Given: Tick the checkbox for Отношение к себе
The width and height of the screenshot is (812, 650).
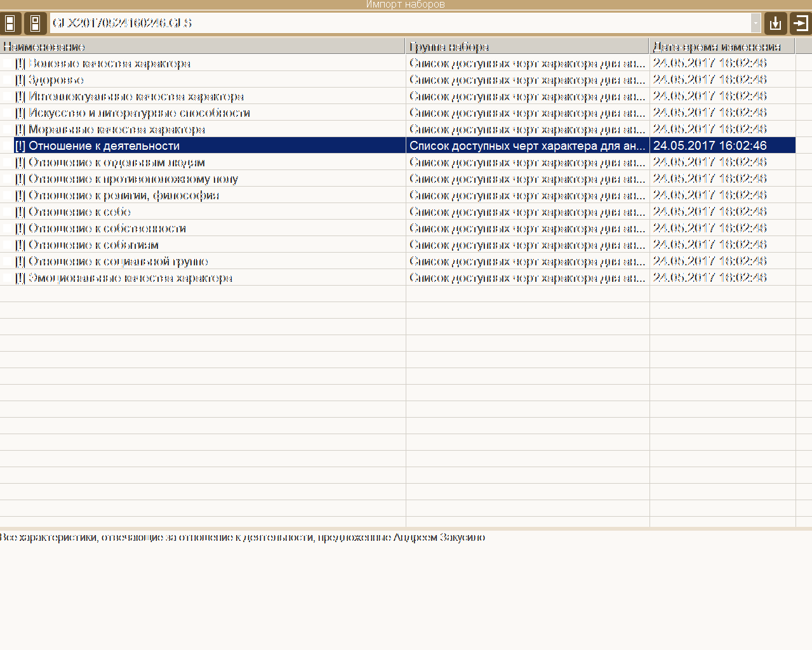Looking at the screenshot, I should (7, 212).
